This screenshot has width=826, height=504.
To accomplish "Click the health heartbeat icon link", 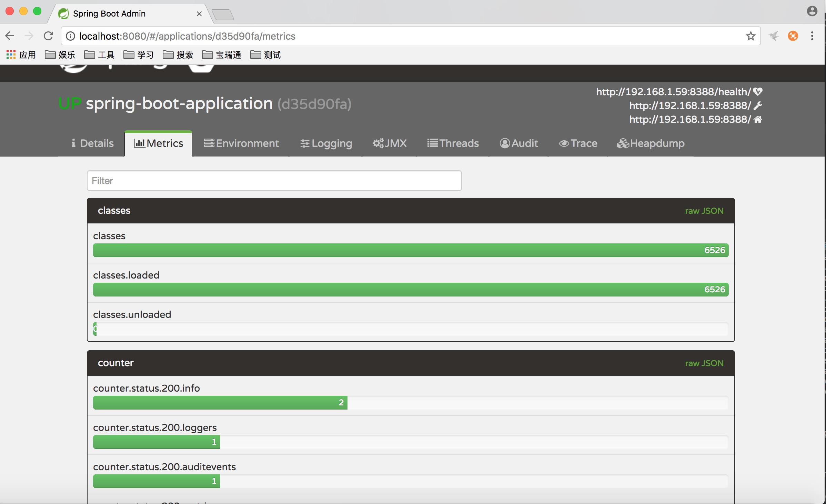I will (757, 92).
